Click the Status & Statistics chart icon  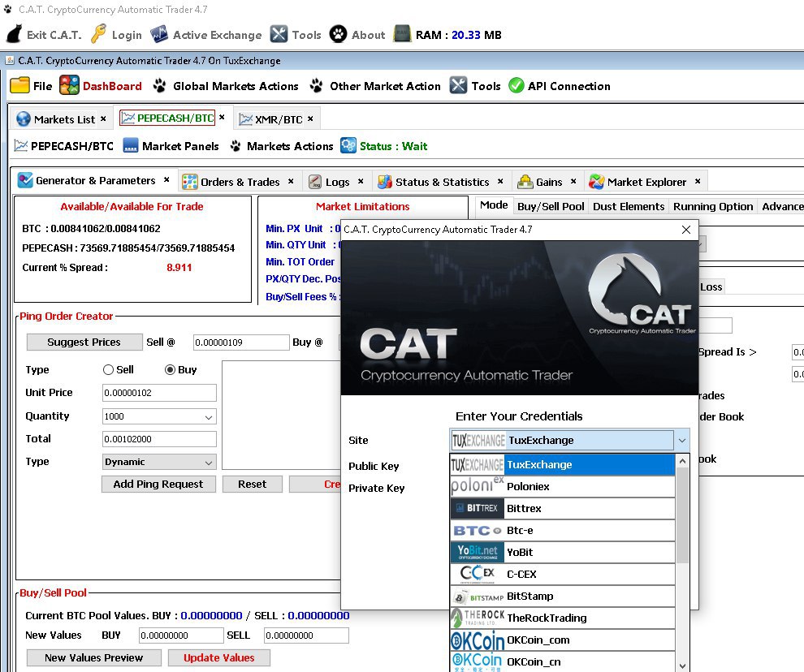tap(385, 182)
